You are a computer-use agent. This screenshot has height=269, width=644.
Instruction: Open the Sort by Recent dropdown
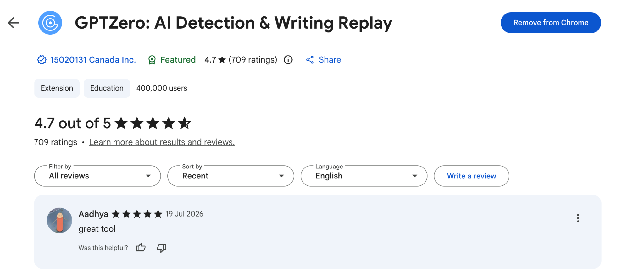pos(231,176)
